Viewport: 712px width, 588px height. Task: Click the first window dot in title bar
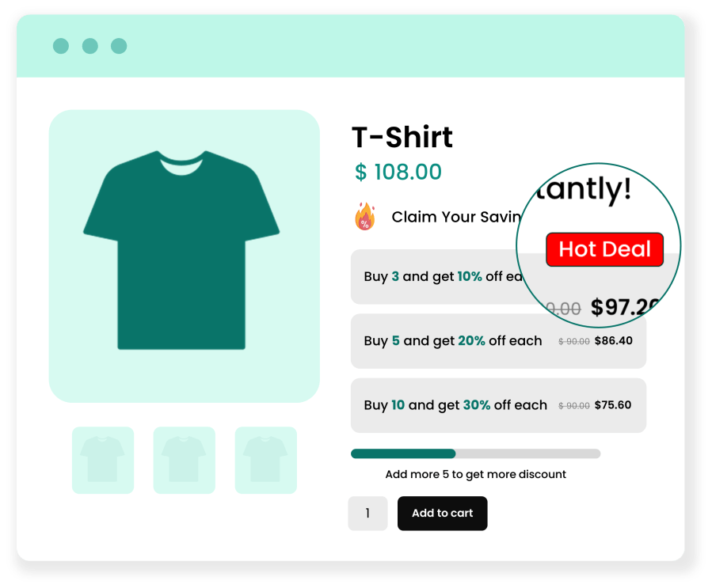(x=61, y=46)
